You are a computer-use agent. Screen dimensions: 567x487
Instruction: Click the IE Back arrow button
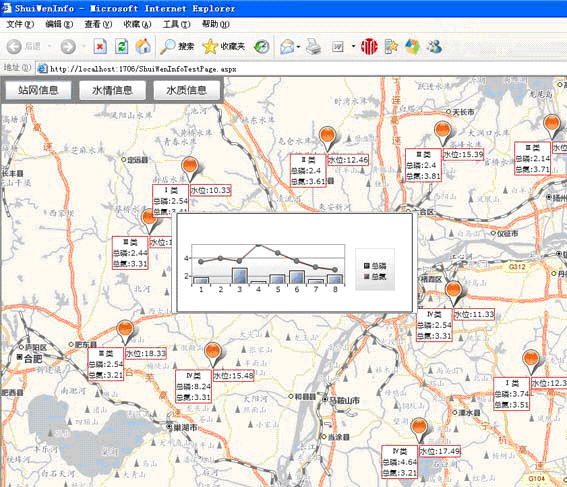[x=14, y=47]
